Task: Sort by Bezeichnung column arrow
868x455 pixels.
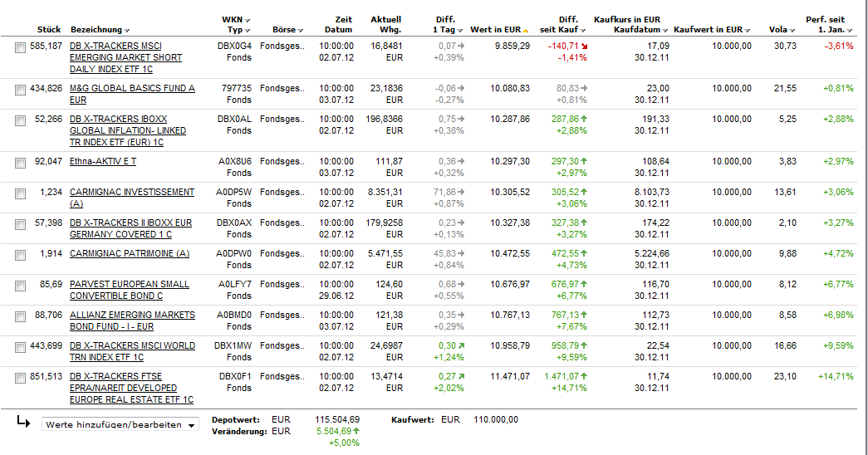Action: tap(127, 31)
